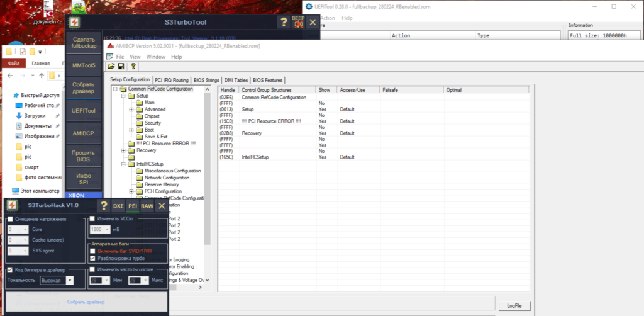Viewport: 644px width, 316px height.
Task: Enable Изменить VCCin checkbox
Action: click(x=92, y=218)
